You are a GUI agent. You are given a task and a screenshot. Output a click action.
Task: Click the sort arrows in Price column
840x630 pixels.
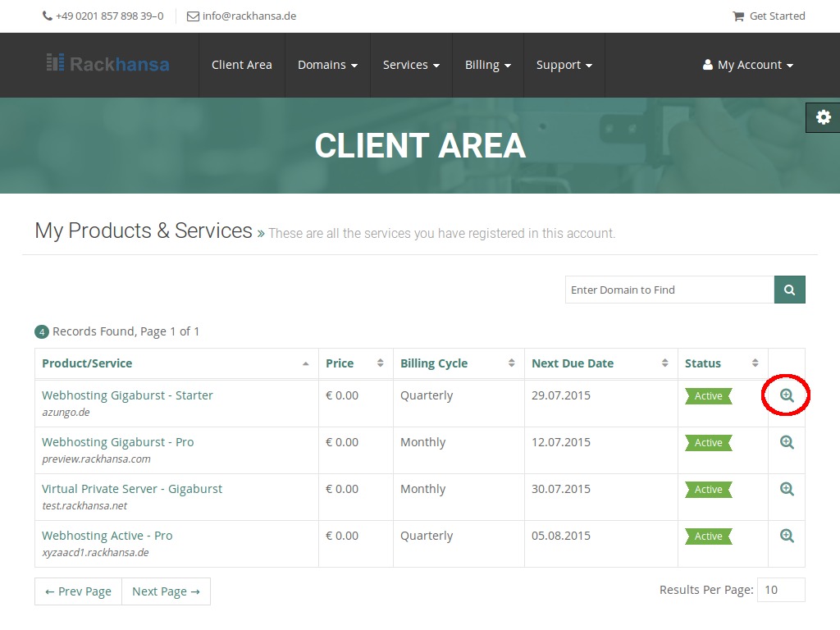click(x=381, y=363)
